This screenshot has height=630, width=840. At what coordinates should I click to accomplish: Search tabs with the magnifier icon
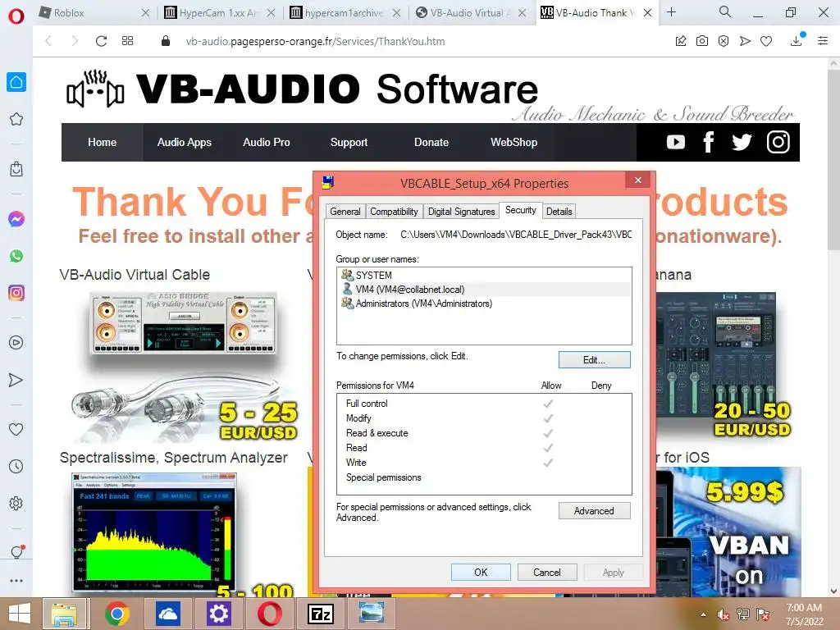coord(725,11)
